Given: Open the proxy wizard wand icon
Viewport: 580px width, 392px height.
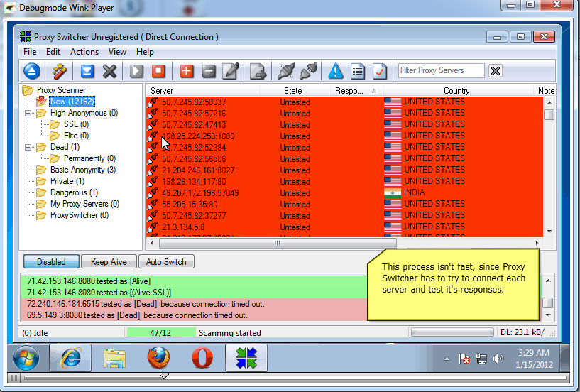Looking at the screenshot, I should pyautogui.click(x=60, y=71).
